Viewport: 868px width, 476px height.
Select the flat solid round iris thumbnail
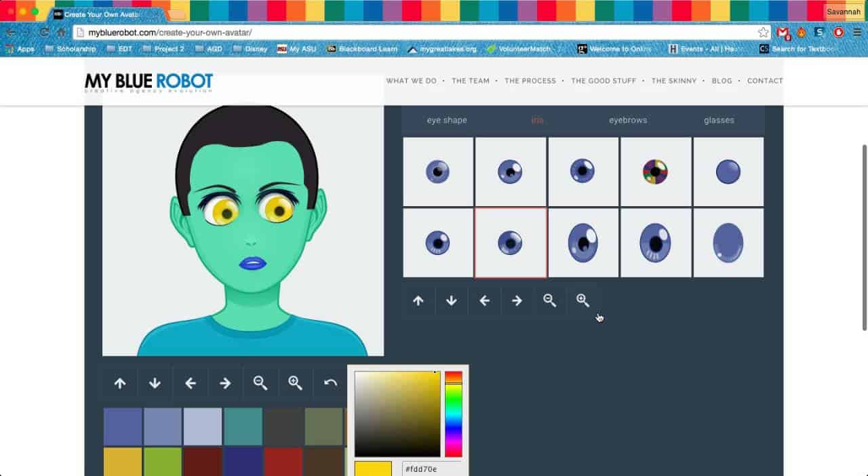pos(728,172)
